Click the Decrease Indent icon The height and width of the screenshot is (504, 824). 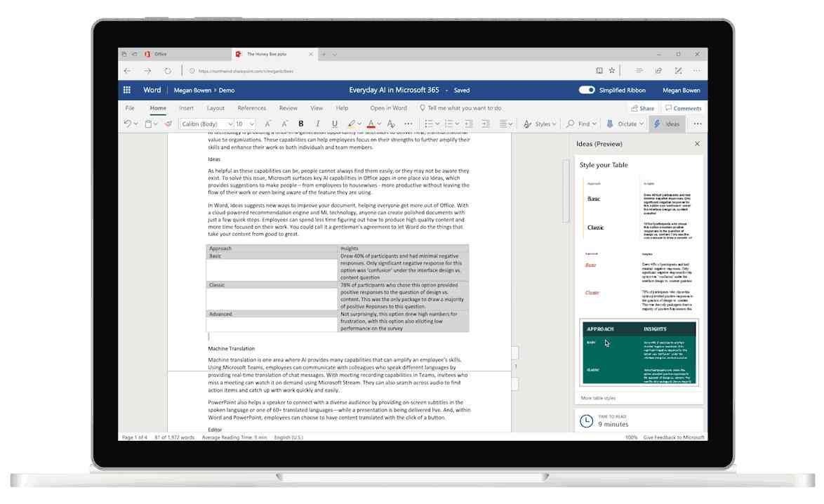(469, 124)
